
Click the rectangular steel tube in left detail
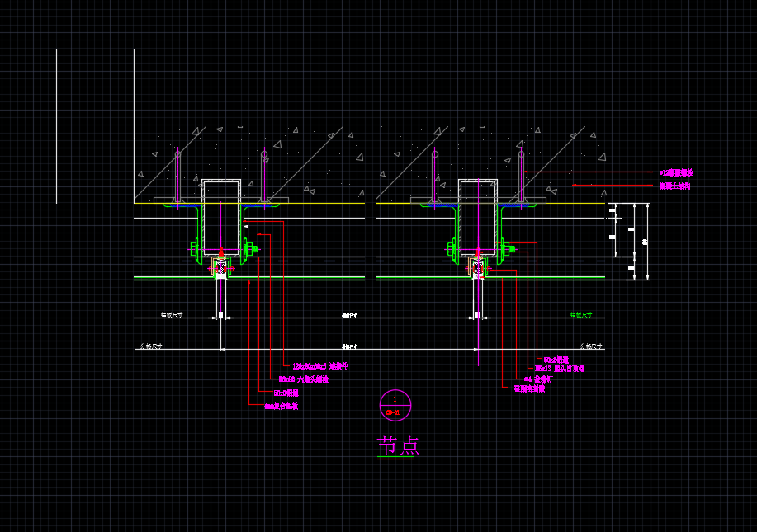click(x=221, y=214)
